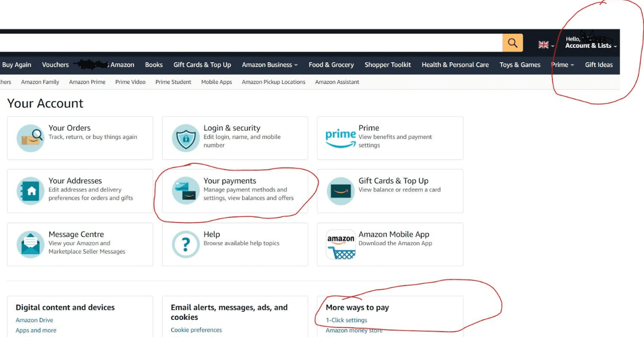644x337 pixels.
Task: Open Buy Again in the navigation bar
Action: tap(17, 65)
